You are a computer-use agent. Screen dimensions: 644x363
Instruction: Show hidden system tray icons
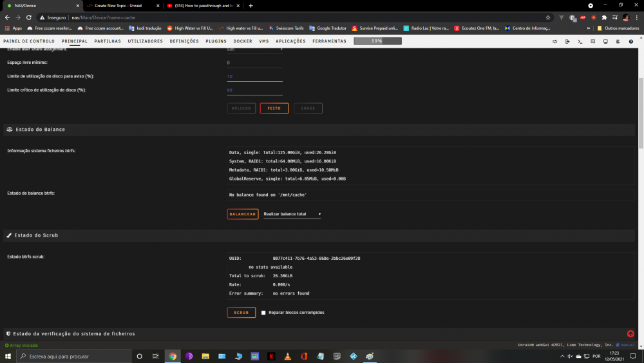click(x=562, y=356)
